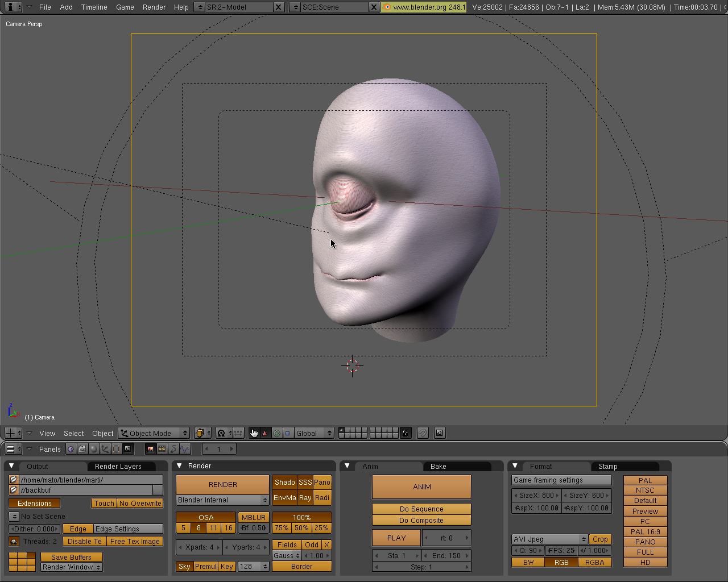Expand the Blender Internal renderer dropdown

222,500
